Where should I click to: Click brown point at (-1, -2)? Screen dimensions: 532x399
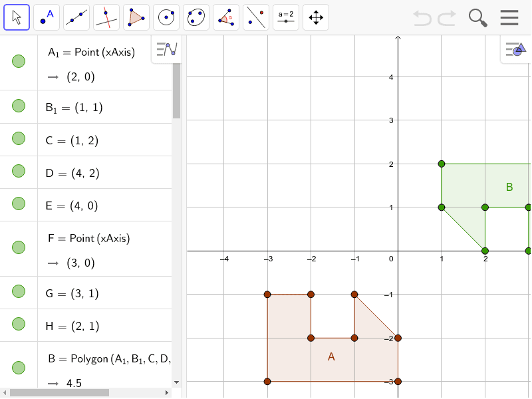click(x=354, y=338)
